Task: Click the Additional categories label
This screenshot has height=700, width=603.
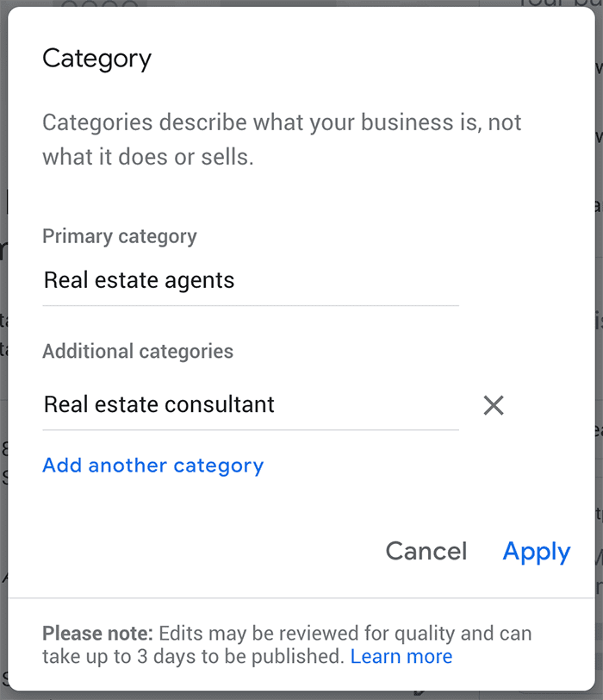Action: 138,352
